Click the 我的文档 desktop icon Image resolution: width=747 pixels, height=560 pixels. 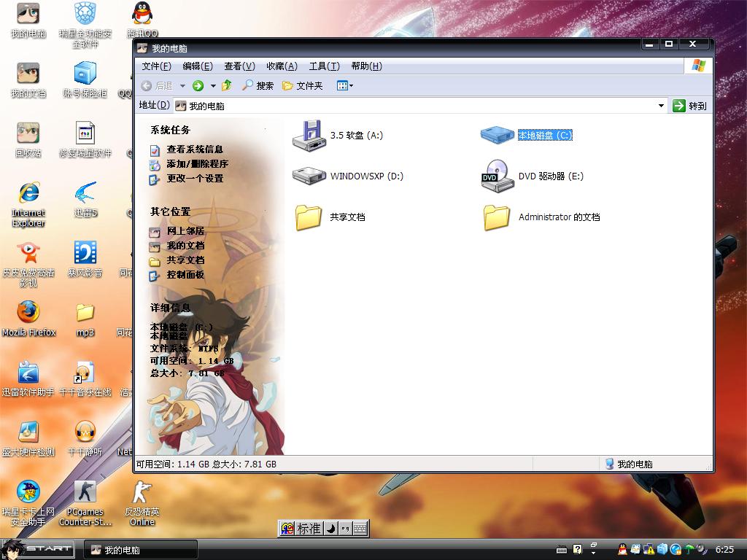coord(28,80)
